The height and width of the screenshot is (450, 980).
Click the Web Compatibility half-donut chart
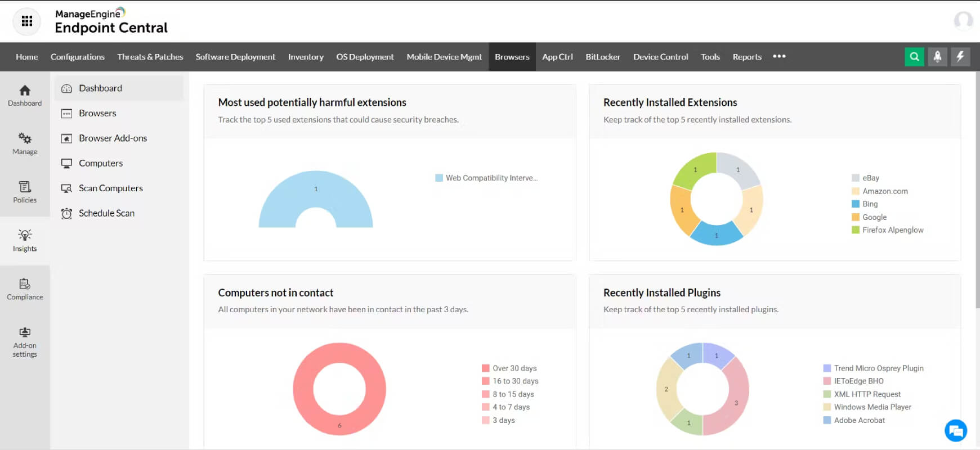pyautogui.click(x=316, y=199)
